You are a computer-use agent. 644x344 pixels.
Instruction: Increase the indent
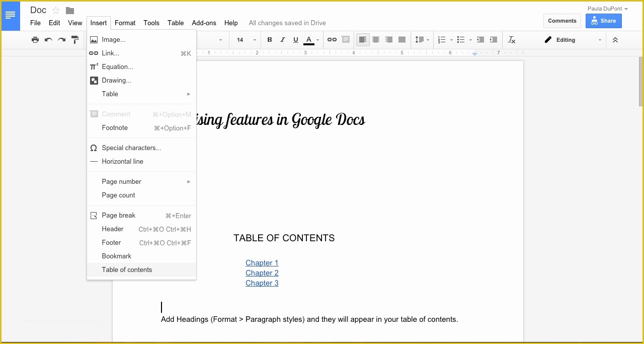[494, 40]
